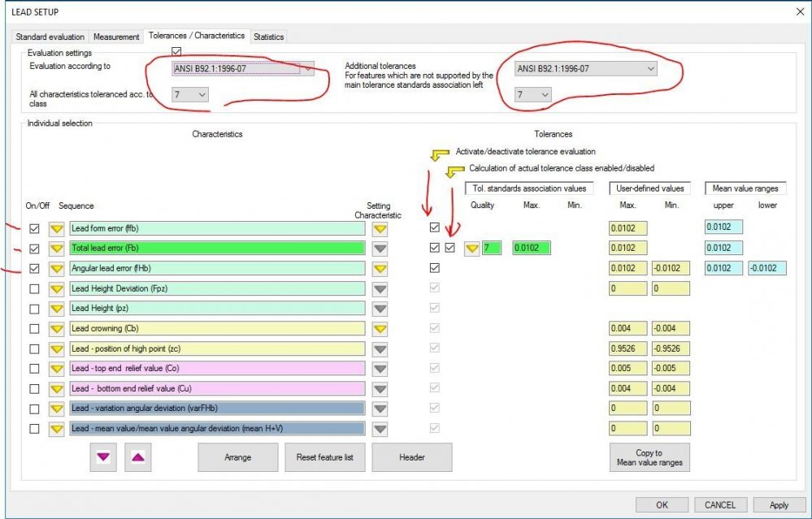
Task: Click yellow sequence arrow beside Lead form error
Action: (57, 229)
